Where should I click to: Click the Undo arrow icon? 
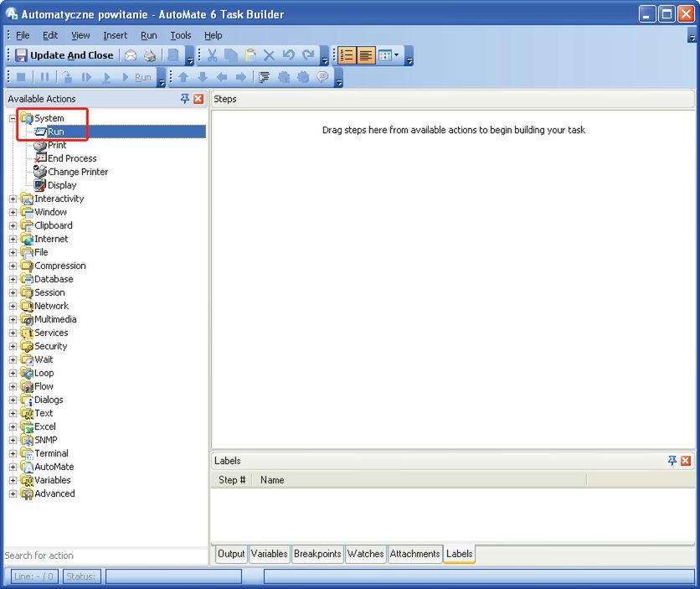289,55
